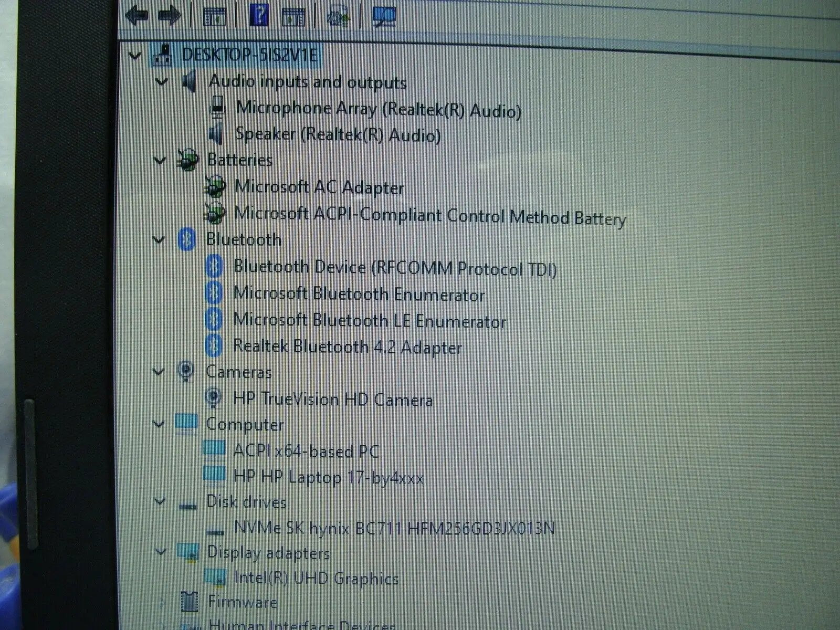840x630 pixels.
Task: Click Show/Hide Console Tree toolbar icon
Action: point(214,17)
